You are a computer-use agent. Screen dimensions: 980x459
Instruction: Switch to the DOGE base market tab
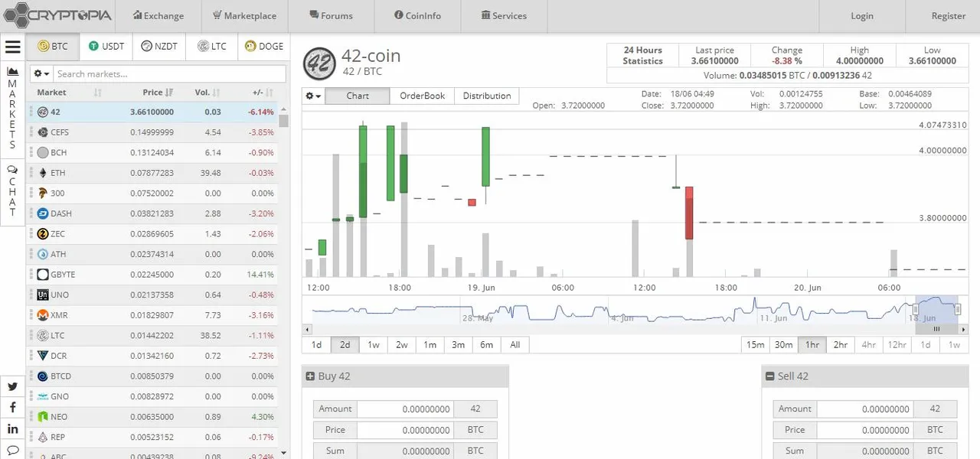[x=264, y=46]
